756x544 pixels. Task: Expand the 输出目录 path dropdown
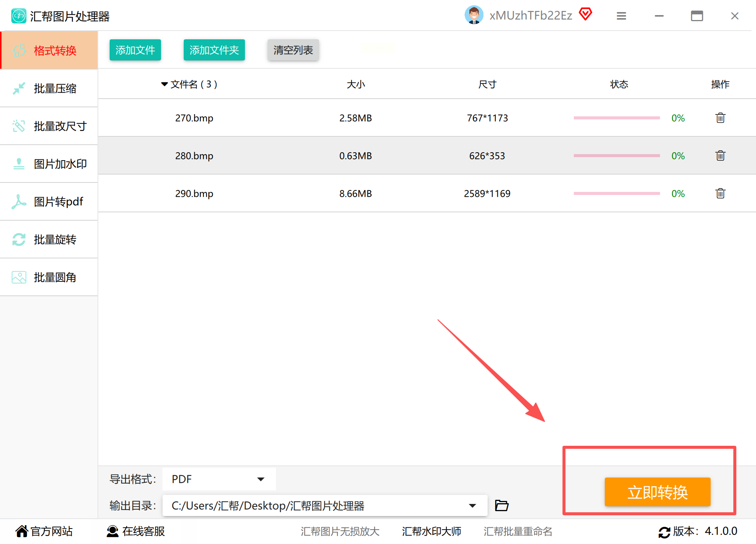click(472, 505)
